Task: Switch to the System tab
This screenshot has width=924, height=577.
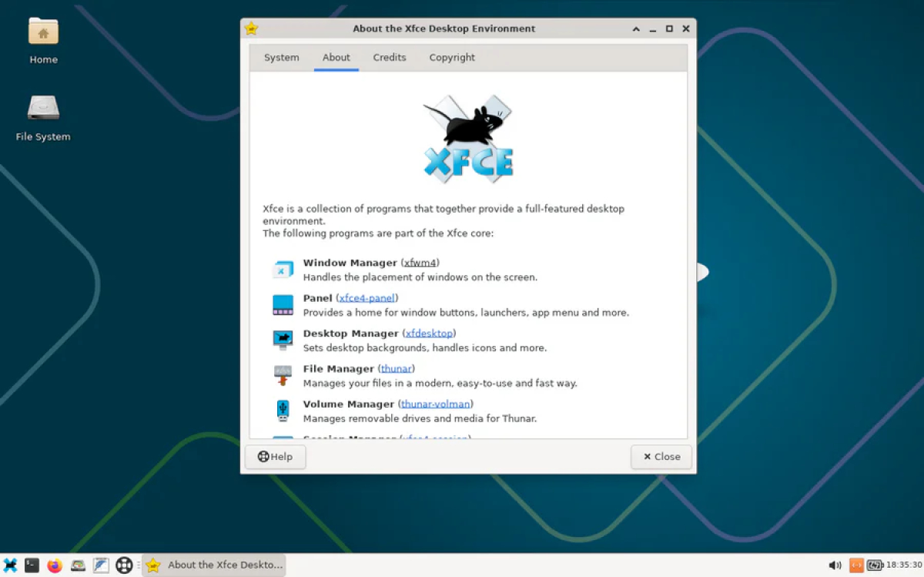Action: pos(281,58)
